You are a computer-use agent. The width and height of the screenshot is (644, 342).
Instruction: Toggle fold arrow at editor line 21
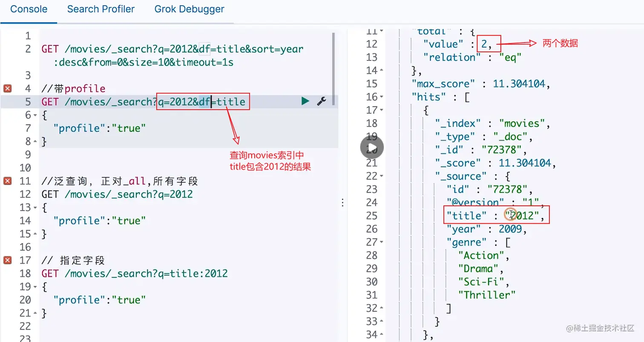[x=35, y=313]
